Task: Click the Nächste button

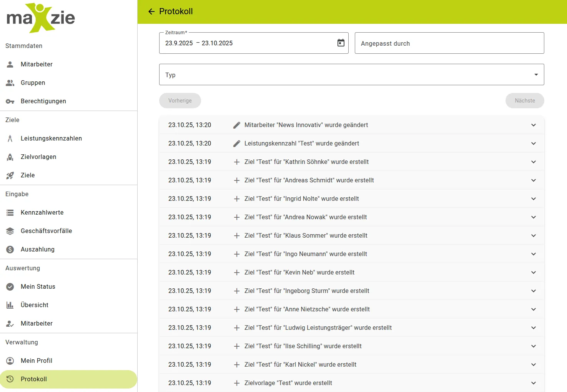Action: (525, 101)
